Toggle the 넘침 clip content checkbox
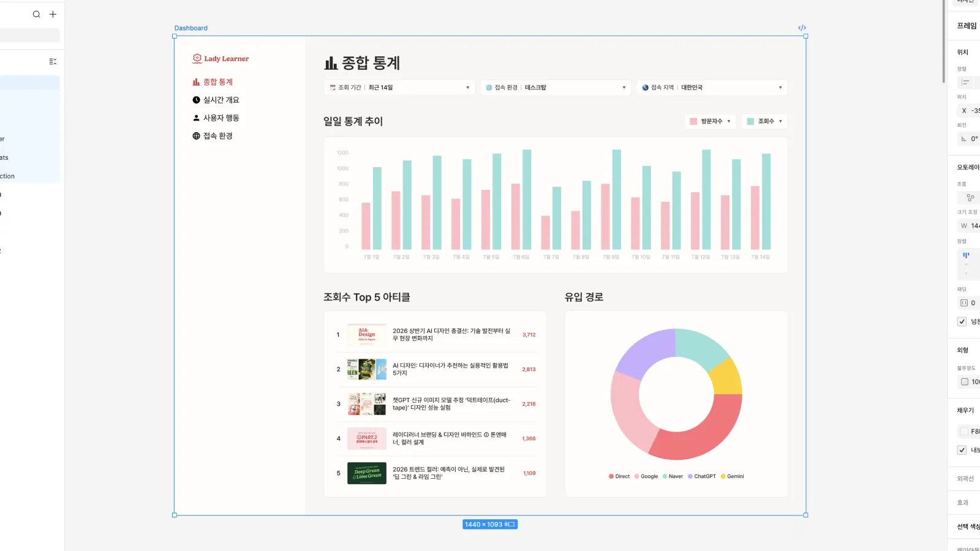The width and height of the screenshot is (980, 551). [962, 321]
